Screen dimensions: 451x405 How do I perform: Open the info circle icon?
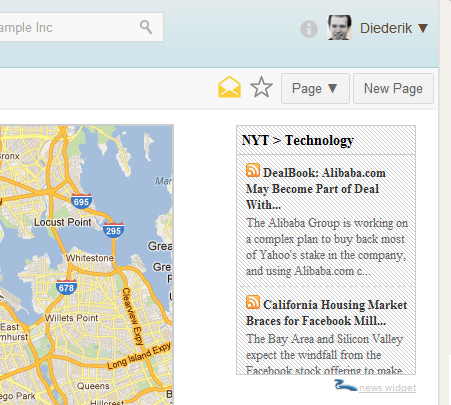[x=309, y=29]
